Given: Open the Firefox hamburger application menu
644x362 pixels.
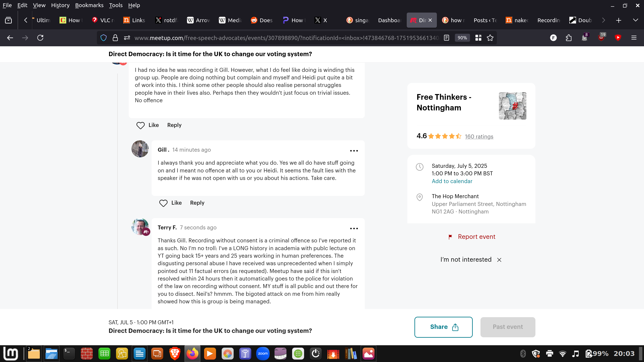Looking at the screenshot, I should coord(634,38).
